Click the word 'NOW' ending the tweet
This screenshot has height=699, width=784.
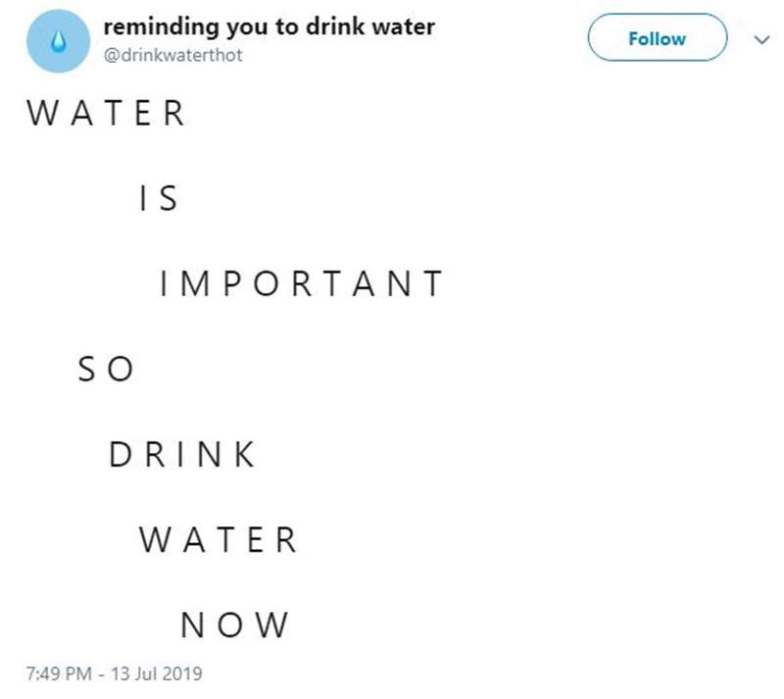(x=235, y=624)
